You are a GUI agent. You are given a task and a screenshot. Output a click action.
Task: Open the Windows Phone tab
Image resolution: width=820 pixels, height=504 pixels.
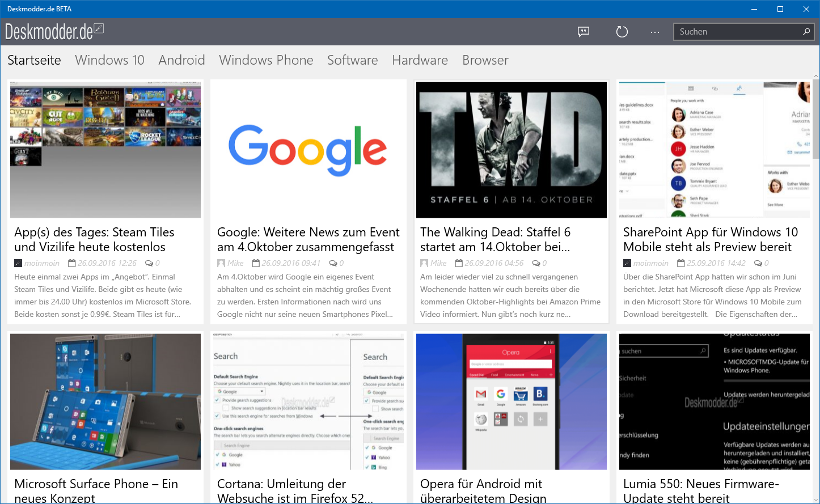point(266,60)
